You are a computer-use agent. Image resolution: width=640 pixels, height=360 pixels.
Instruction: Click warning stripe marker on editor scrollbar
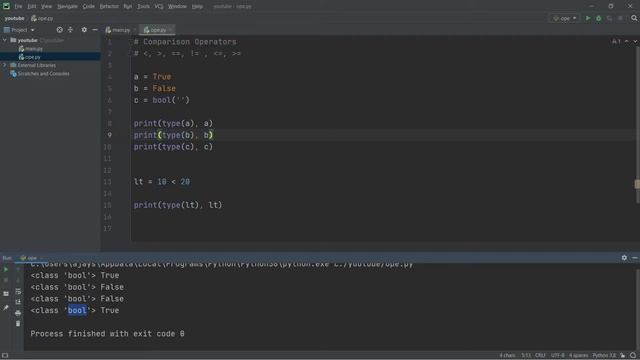pyautogui.click(x=637, y=184)
